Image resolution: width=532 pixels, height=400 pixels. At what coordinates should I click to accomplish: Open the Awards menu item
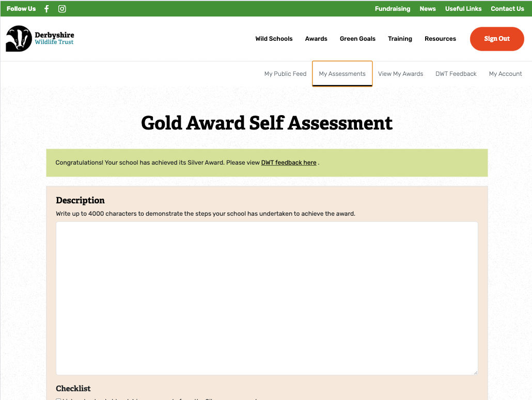[316, 39]
